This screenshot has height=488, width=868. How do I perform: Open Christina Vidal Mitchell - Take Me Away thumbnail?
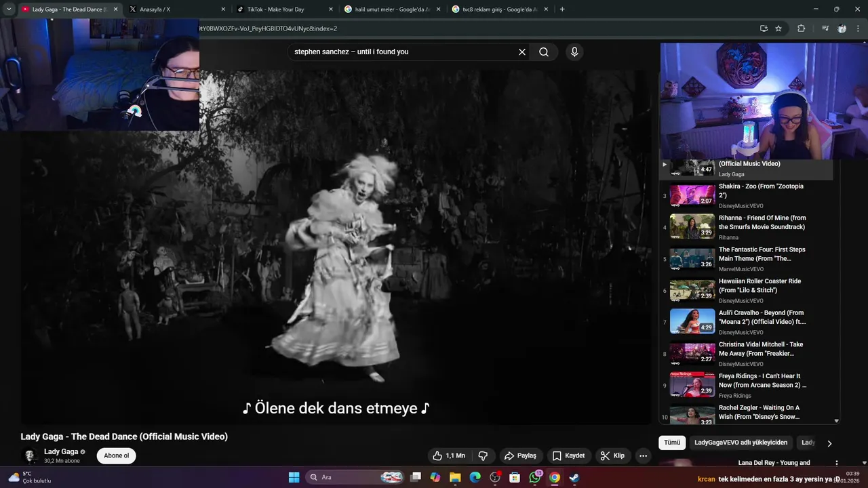pyautogui.click(x=692, y=354)
